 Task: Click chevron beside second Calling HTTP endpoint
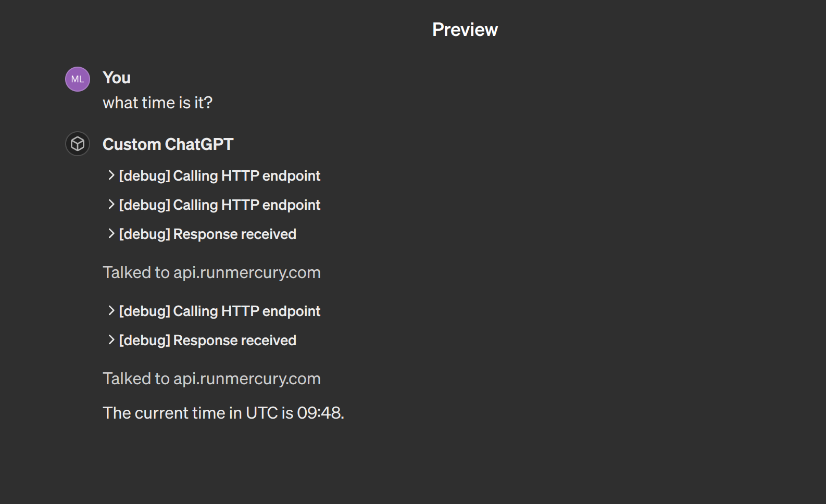coord(111,205)
